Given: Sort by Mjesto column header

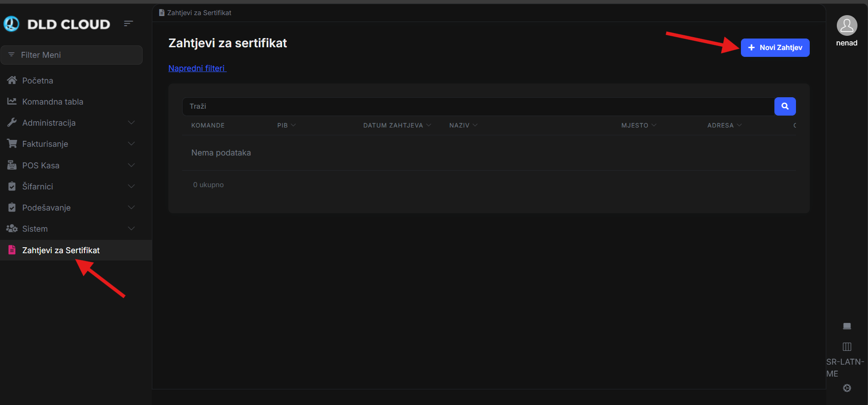Looking at the screenshot, I should 639,125.
